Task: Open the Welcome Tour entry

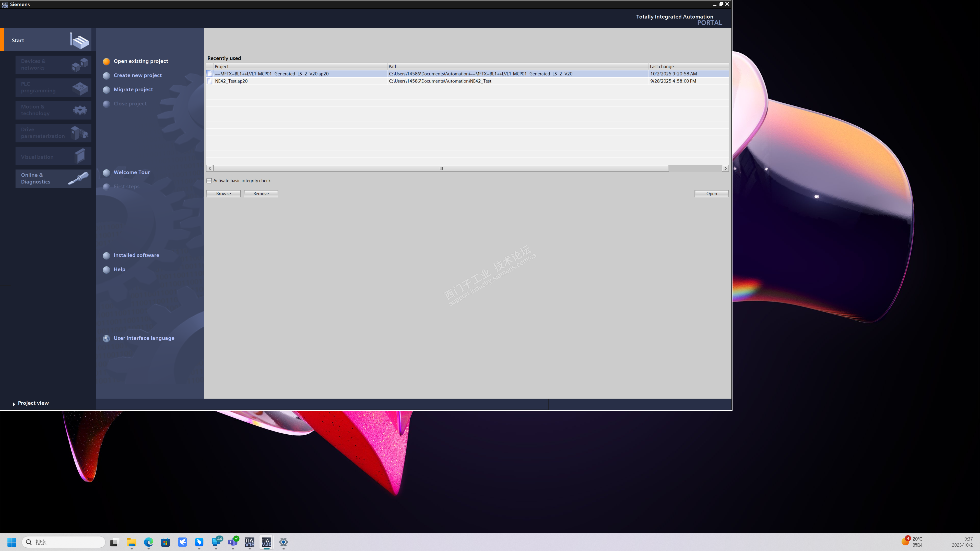Action: (132, 172)
